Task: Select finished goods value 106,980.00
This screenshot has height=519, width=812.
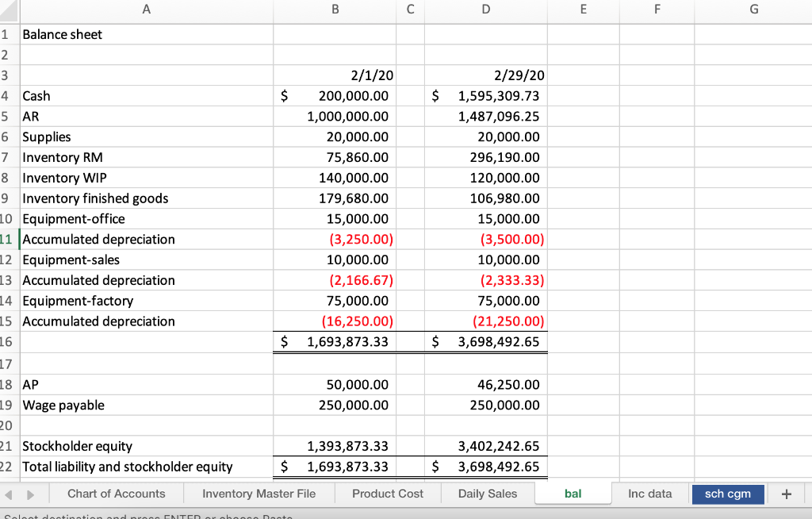Action: (x=486, y=198)
